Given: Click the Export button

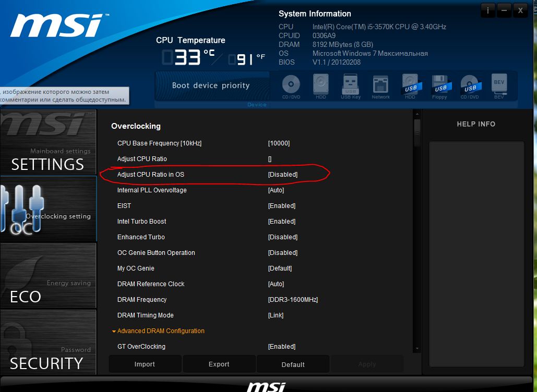Looking at the screenshot, I should click(219, 364).
